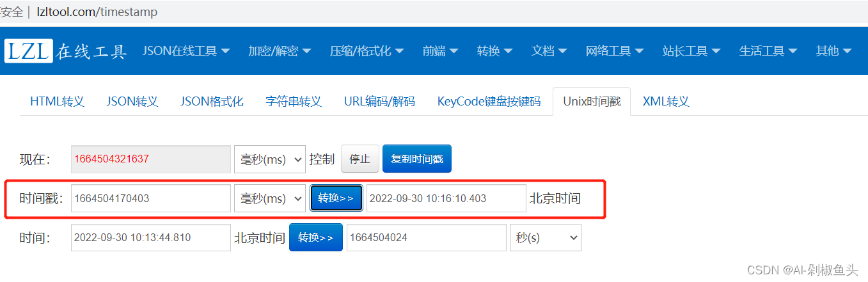Expand the 文档 menu
Viewport: 868px width, 282px height.
[x=549, y=51]
